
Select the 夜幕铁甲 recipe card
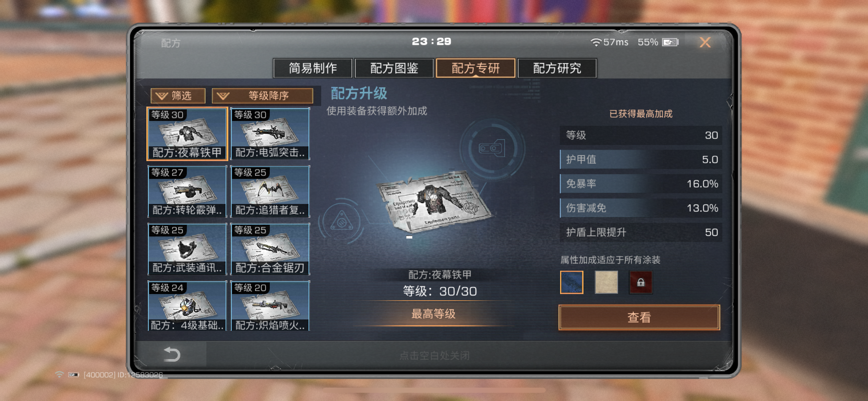pyautogui.click(x=187, y=134)
